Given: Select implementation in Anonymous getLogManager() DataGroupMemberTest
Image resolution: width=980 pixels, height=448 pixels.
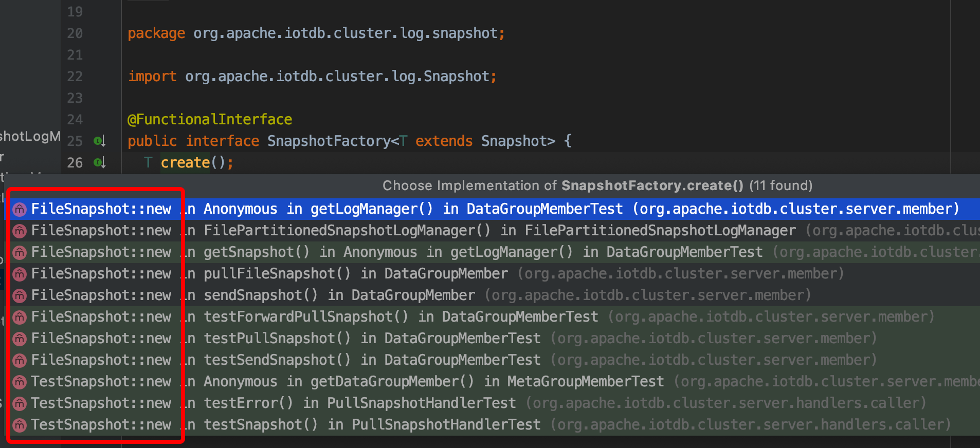Looking at the screenshot, I should pyautogui.click(x=492, y=209).
